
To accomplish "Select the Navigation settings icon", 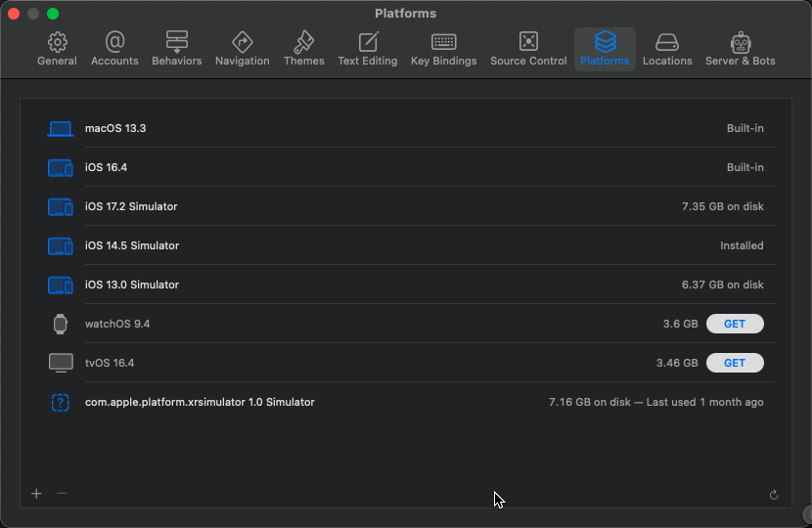I will [x=242, y=49].
